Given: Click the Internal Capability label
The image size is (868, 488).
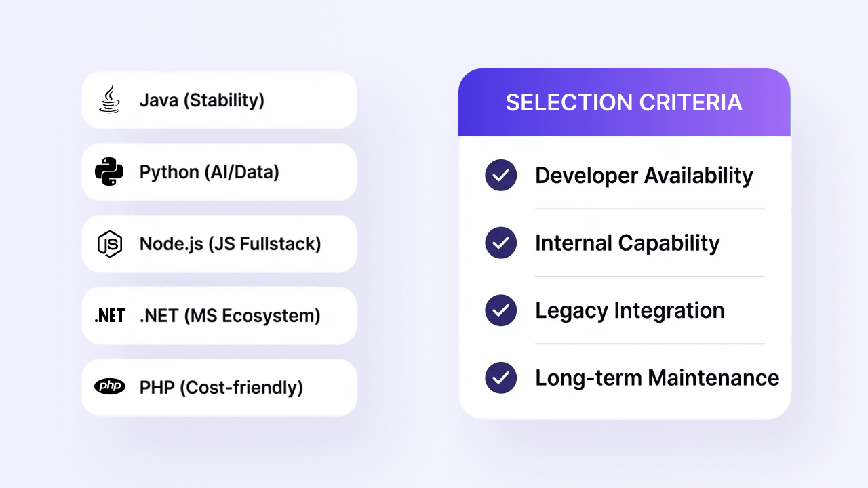Looking at the screenshot, I should click(x=627, y=243).
